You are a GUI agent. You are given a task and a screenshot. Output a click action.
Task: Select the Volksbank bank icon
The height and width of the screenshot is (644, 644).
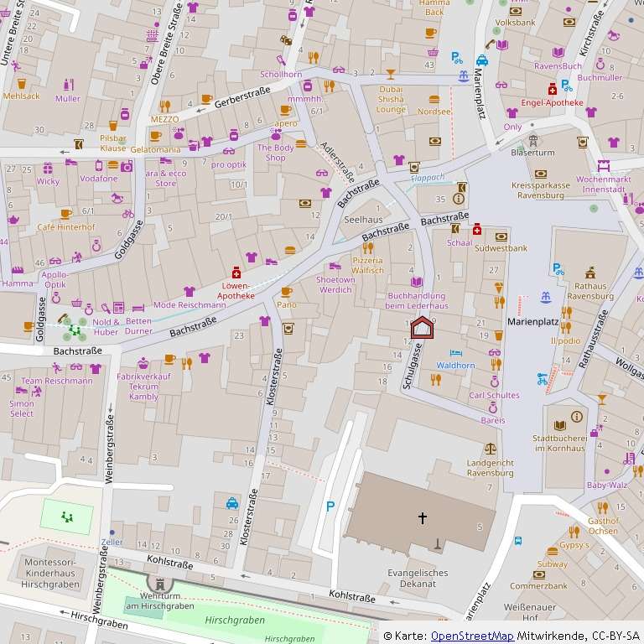[x=516, y=11]
